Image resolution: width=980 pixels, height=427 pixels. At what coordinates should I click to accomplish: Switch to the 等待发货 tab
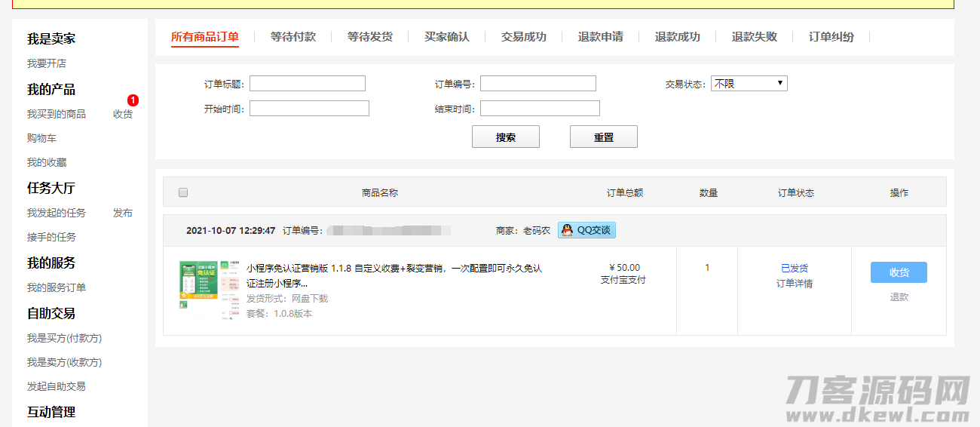[x=370, y=36]
